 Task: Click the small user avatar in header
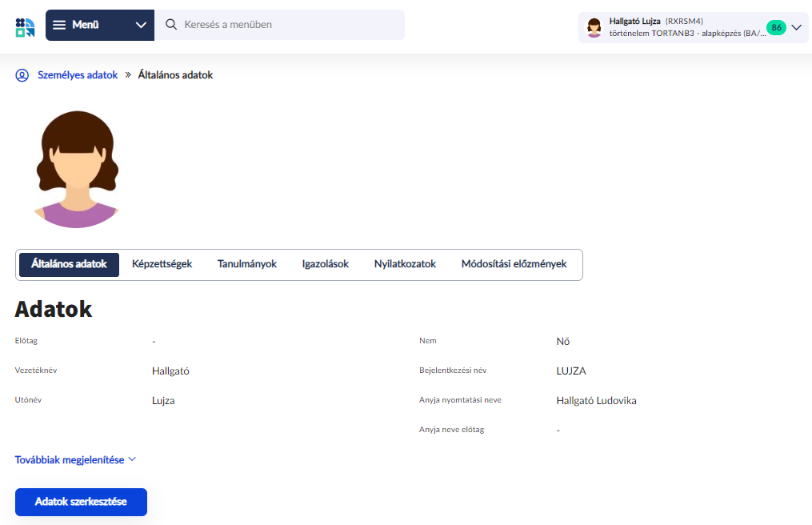click(594, 27)
